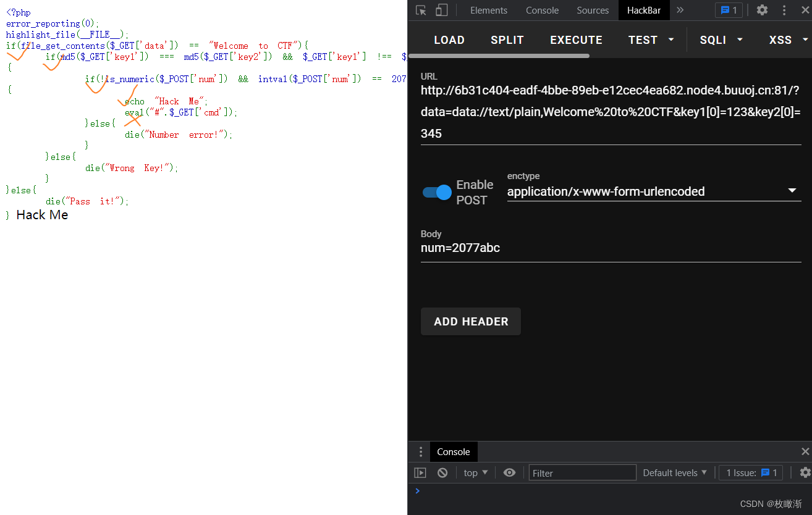Switch to the Elements tab
812x515 pixels.
(x=489, y=10)
